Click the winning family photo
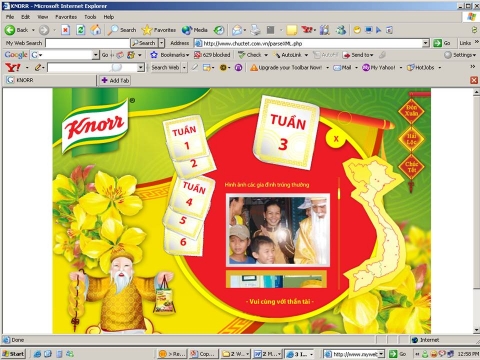The image size is (480, 360). click(x=278, y=230)
